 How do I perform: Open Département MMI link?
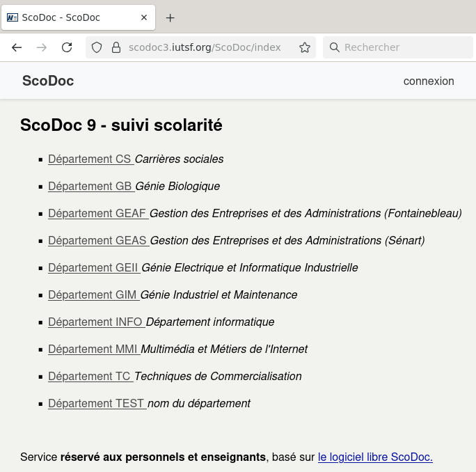[93, 349]
